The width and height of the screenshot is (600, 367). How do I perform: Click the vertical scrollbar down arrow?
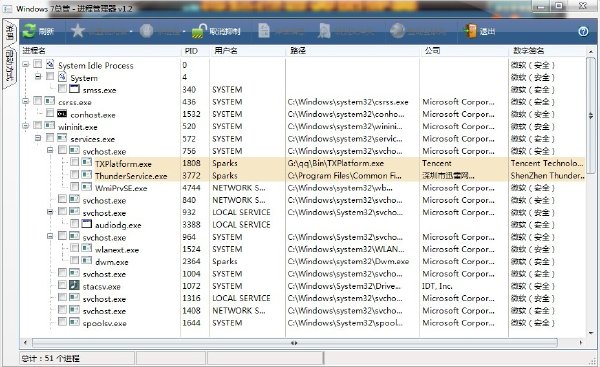[591, 333]
